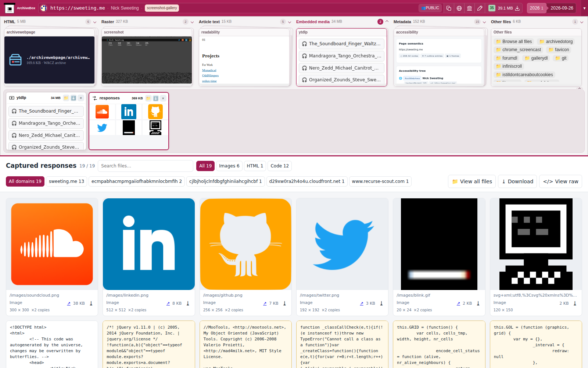Download the svg+xml image with its arrow icon
Screen dimensions: 588x368
[x=575, y=304]
